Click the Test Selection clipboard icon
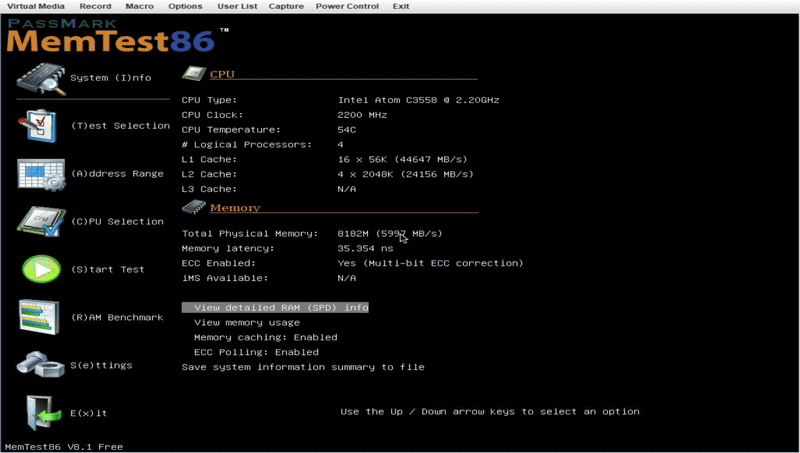The width and height of the screenshot is (800, 453). coord(38,125)
